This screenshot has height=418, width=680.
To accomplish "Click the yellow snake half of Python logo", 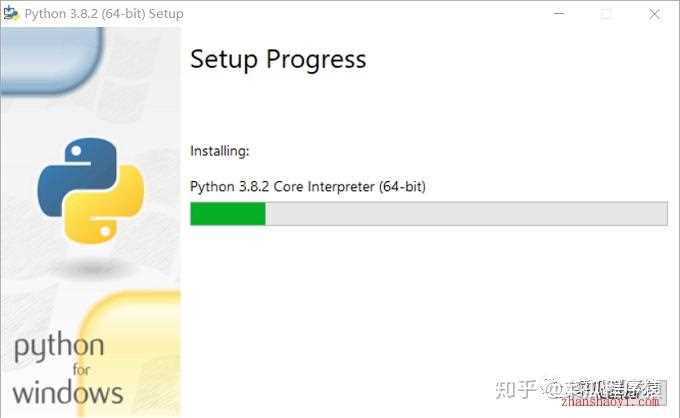I will coord(104,206).
